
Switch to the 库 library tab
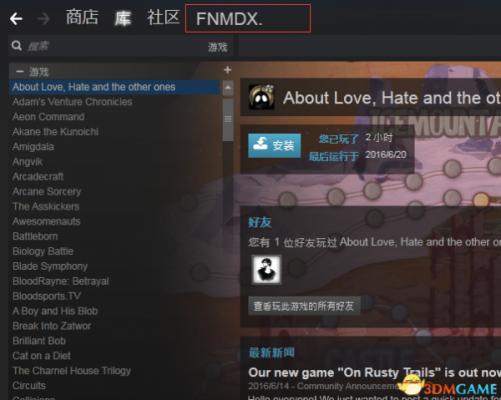122,18
